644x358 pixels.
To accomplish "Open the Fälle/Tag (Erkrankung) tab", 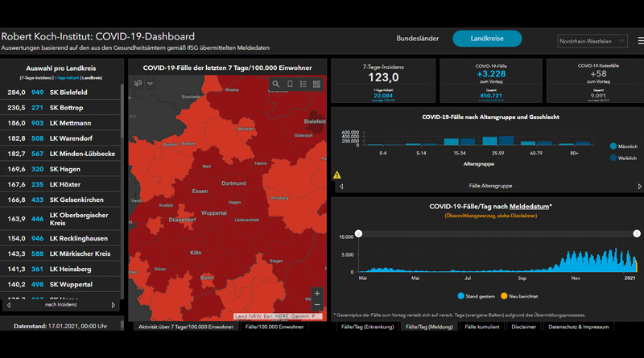I will [368, 327].
